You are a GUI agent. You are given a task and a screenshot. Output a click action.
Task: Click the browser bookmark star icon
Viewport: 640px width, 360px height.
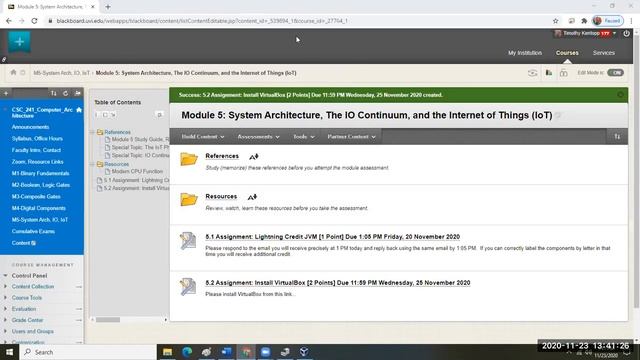tap(556, 21)
